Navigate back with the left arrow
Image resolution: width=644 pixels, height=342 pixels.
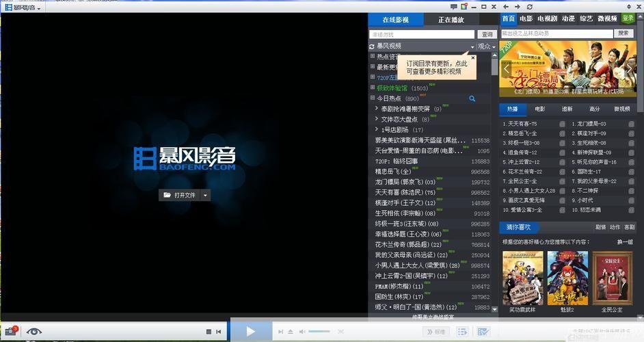506,7
